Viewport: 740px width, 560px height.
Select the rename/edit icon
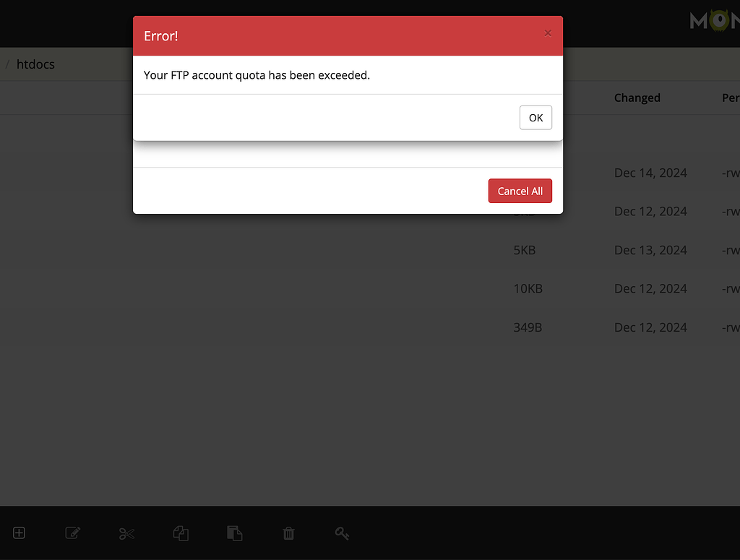(x=72, y=533)
